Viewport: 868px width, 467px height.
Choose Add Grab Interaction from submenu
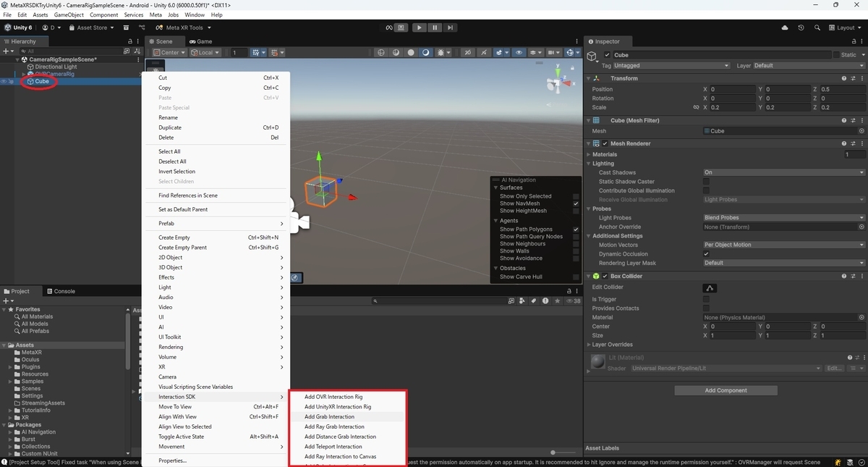[329, 417]
